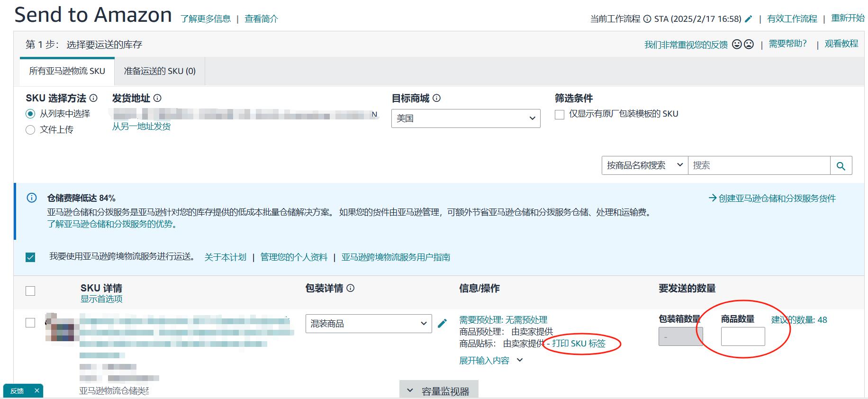868x399 pixels.
Task: Tick the first SKU row checkbox
Action: click(30, 323)
